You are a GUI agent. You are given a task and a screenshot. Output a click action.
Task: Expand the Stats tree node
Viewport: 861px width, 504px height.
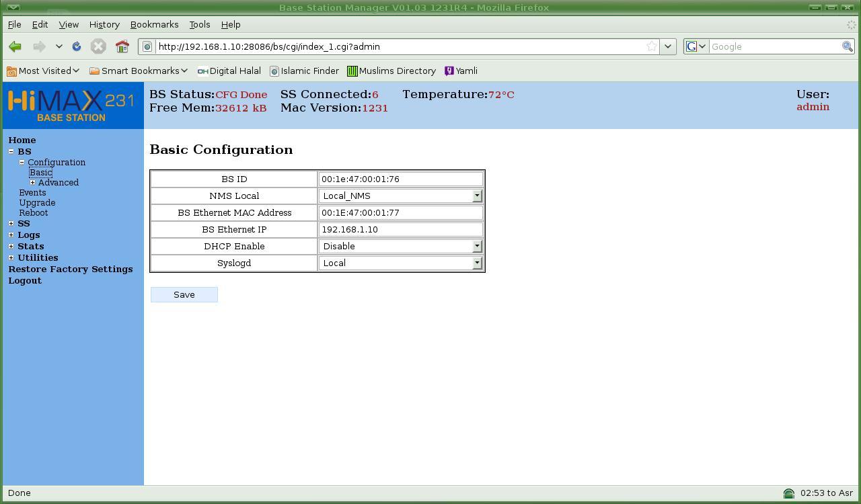point(11,247)
